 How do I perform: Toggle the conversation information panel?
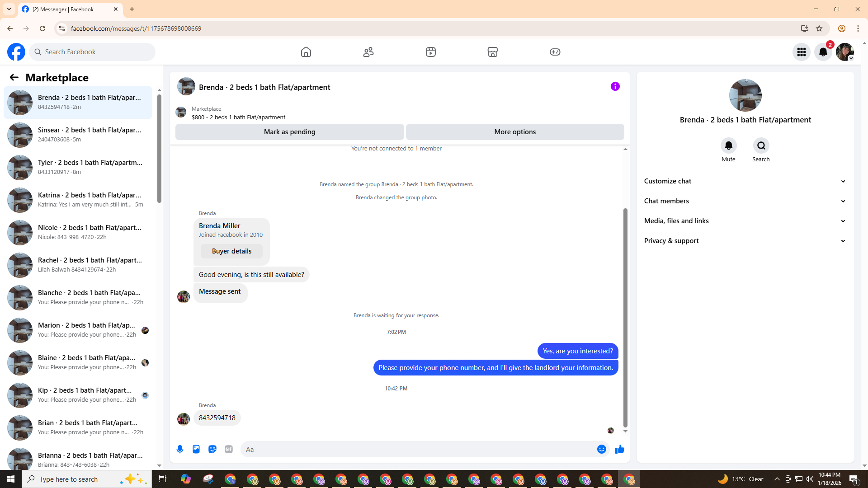pos(615,86)
